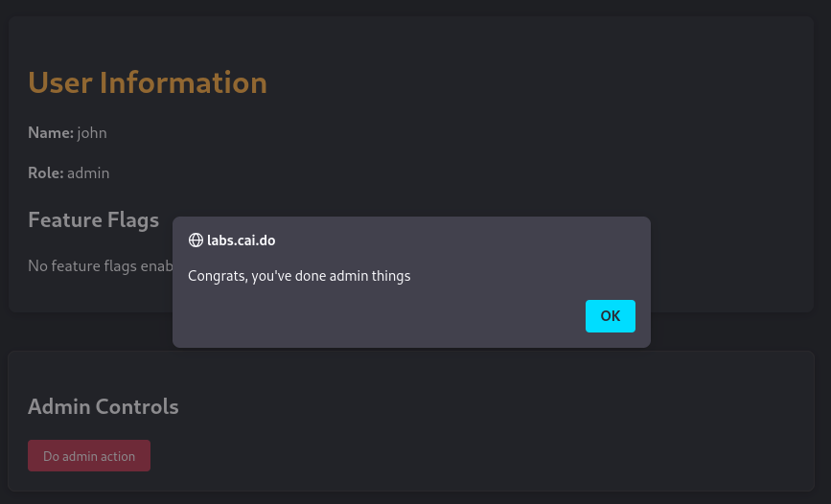This screenshot has height=504, width=831.
Task: Click the name value john
Action: click(x=92, y=133)
